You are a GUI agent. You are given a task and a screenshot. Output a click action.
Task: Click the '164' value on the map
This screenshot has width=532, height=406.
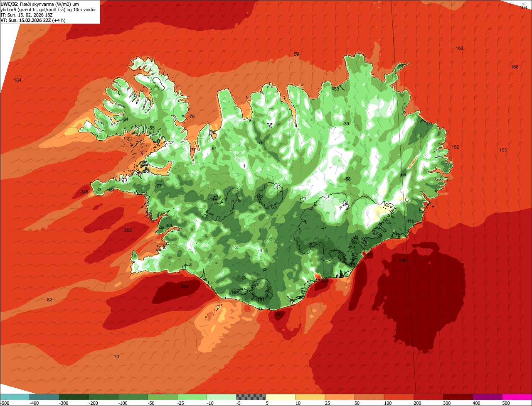pyautogui.click(x=17, y=80)
